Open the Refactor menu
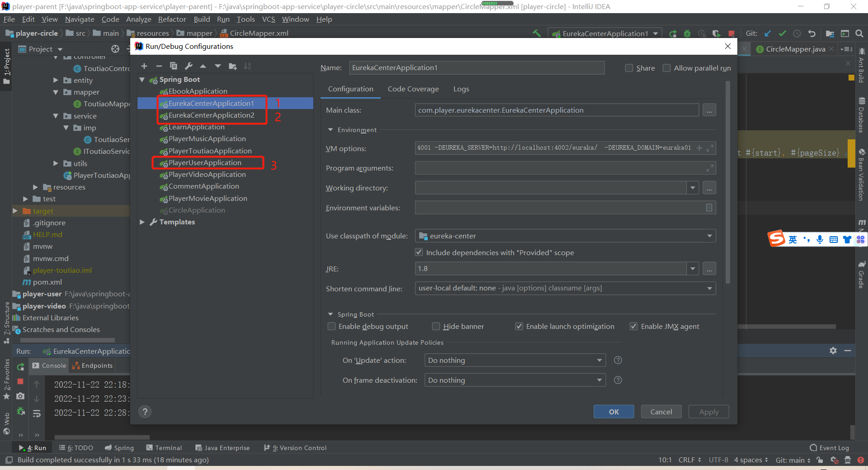This screenshot has height=470, width=868. coord(172,19)
